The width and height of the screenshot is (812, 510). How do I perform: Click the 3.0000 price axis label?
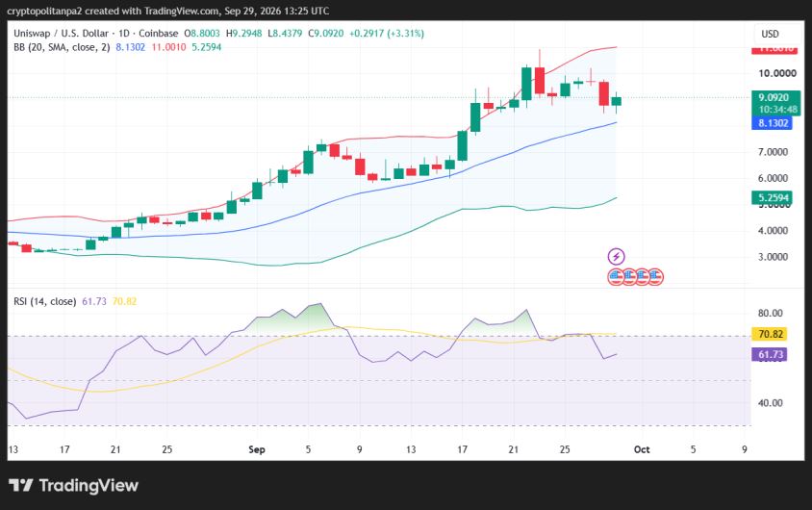click(x=773, y=257)
